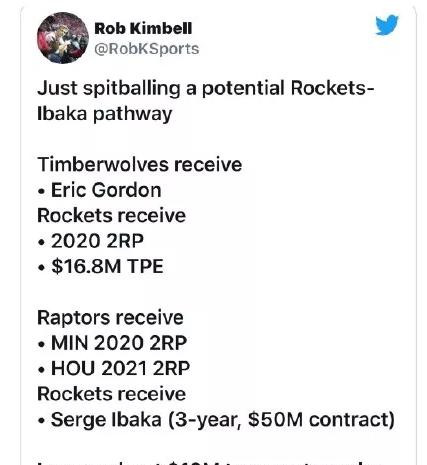Visit the @RobKSports handle link
Screen dimensions: 427x465
(147, 49)
